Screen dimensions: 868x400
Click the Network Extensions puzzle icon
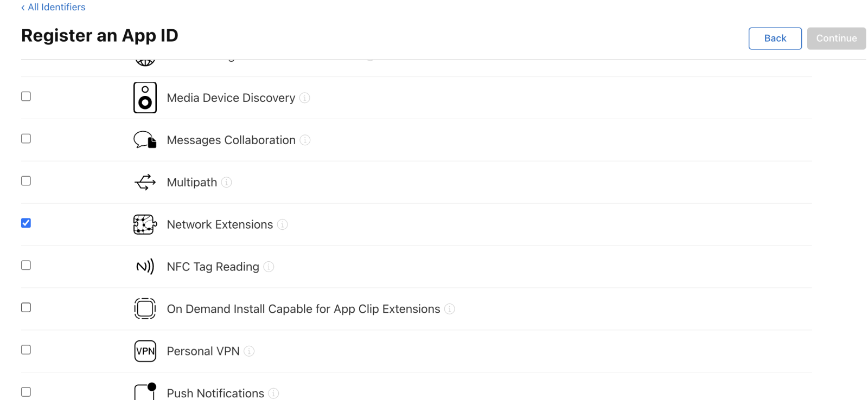pyautogui.click(x=145, y=224)
